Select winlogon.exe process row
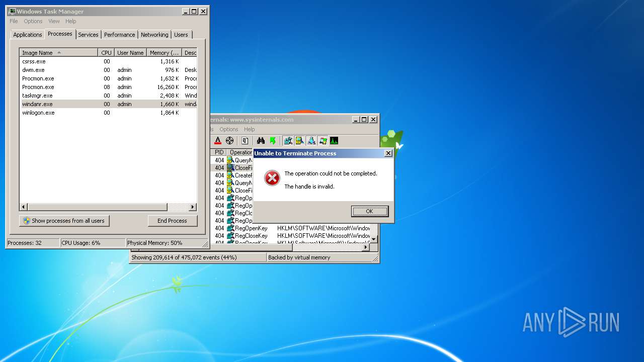Viewport: 644px width, 362px height. 108,113
